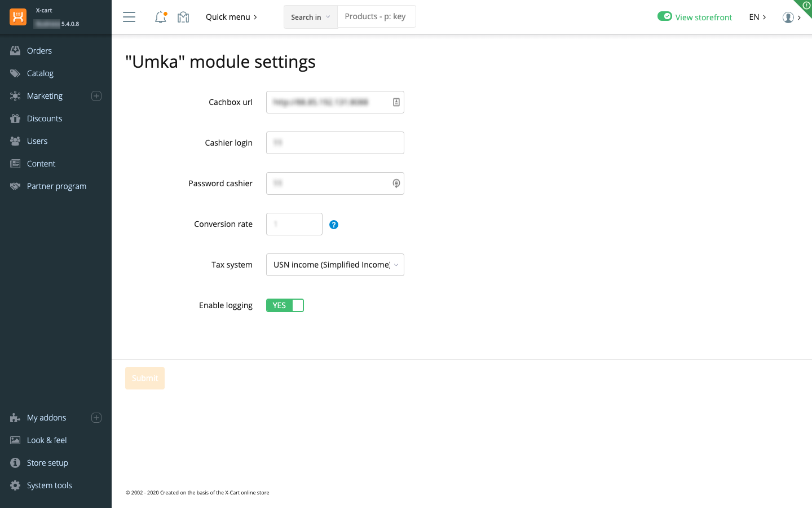The image size is (812, 508).
Task: Open the Tax system dropdown
Action: [335, 265]
